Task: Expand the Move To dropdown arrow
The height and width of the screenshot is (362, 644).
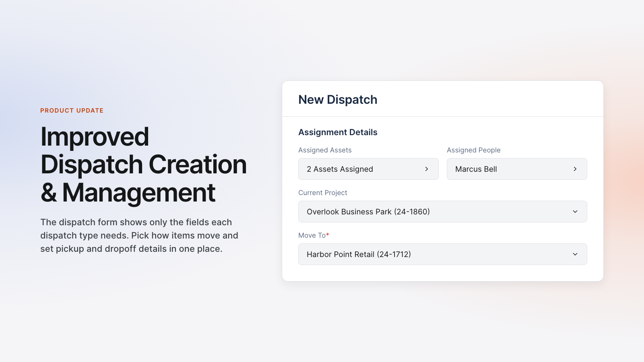Action: (575, 254)
